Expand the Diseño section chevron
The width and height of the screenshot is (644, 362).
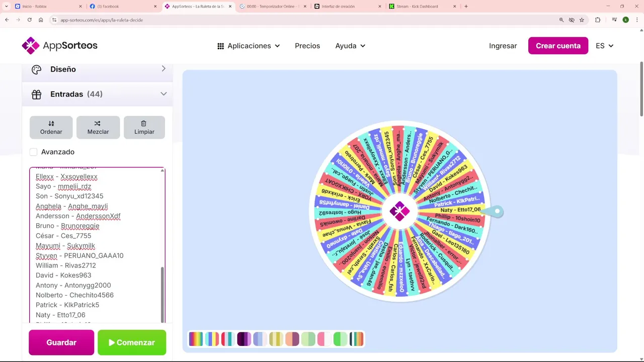(x=164, y=68)
